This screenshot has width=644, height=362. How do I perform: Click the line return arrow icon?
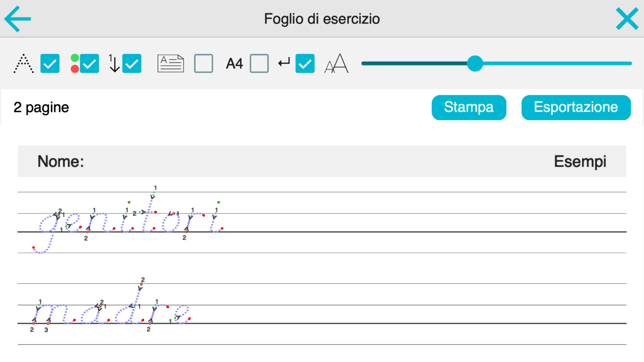(x=284, y=63)
